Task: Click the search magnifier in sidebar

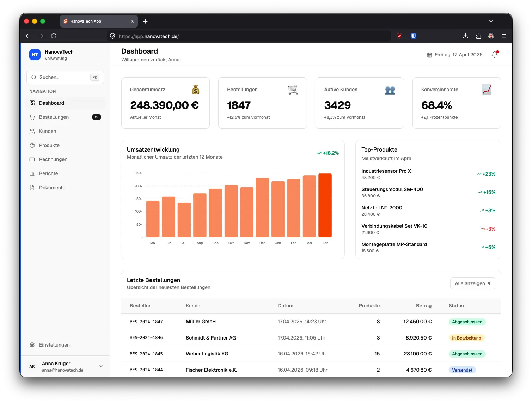Action: pos(34,77)
